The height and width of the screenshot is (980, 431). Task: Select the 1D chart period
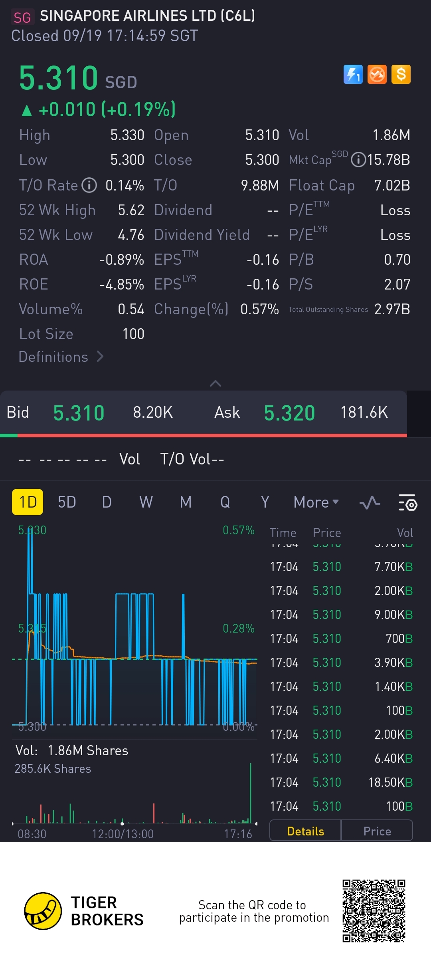point(28,502)
